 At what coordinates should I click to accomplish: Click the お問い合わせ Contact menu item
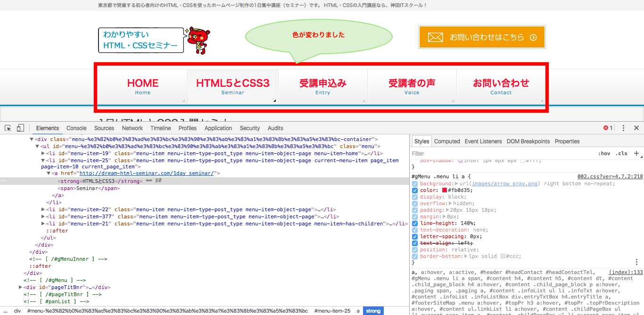pyautogui.click(x=501, y=86)
